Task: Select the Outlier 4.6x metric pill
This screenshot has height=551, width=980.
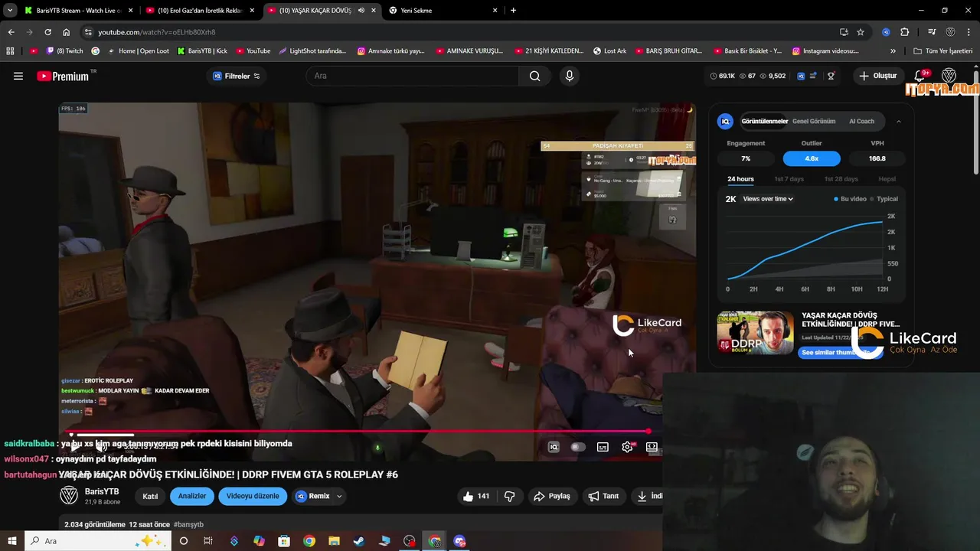Action: (812, 158)
